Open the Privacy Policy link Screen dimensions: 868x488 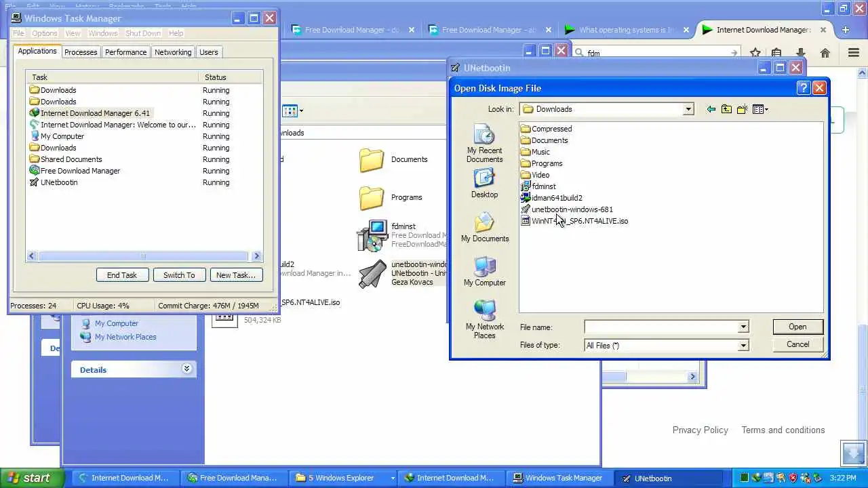click(700, 430)
